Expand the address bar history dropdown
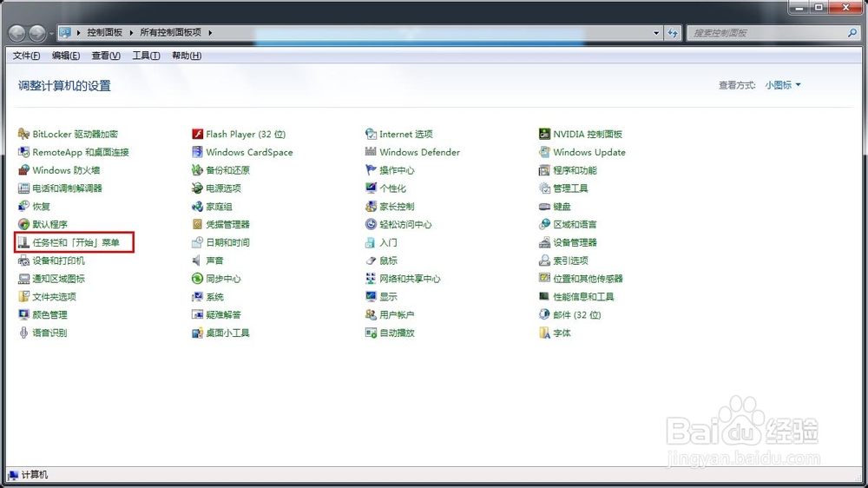 [656, 33]
